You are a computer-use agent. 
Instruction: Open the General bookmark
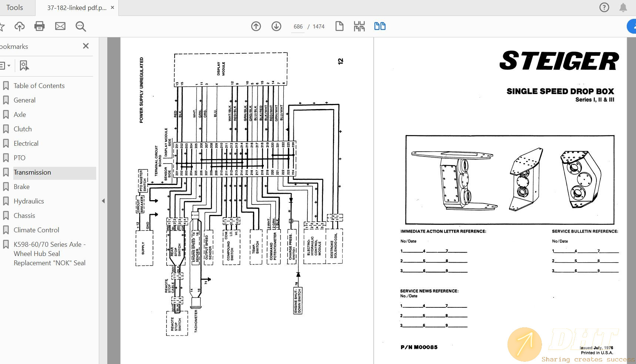[x=24, y=100]
